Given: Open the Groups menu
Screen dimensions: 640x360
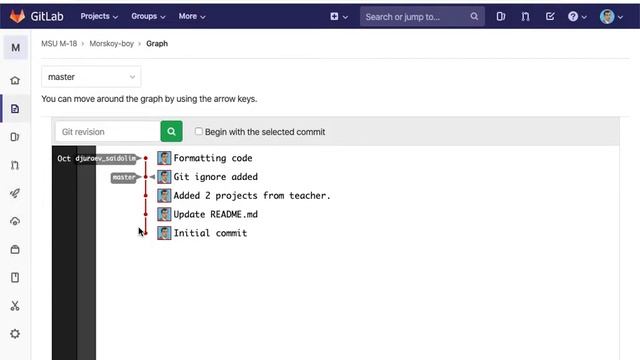Looking at the screenshot, I should click(x=148, y=16).
